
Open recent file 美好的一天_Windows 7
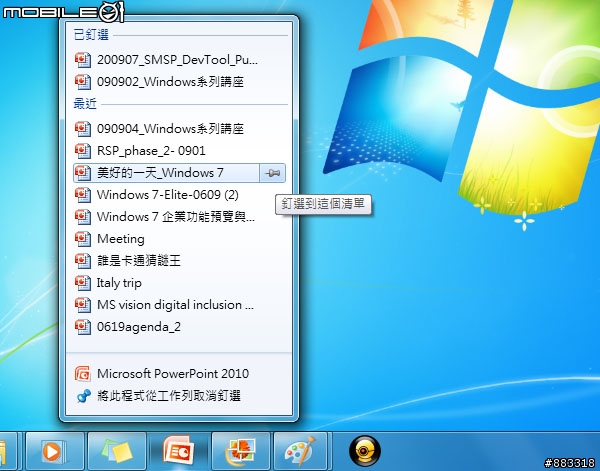tap(166, 173)
